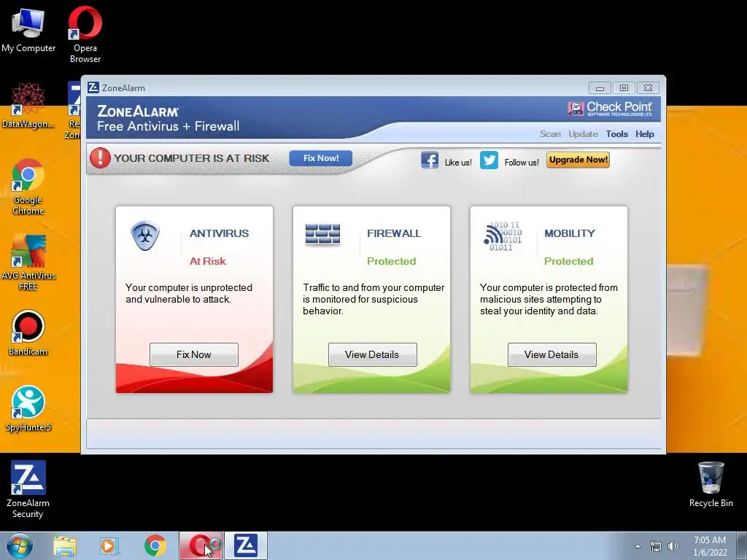
Task: View Details for Mobility
Action: pyautogui.click(x=551, y=355)
